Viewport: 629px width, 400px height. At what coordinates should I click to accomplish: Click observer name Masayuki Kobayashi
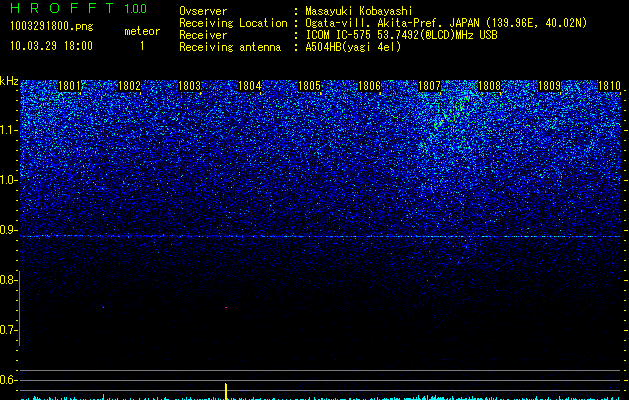[359, 11]
